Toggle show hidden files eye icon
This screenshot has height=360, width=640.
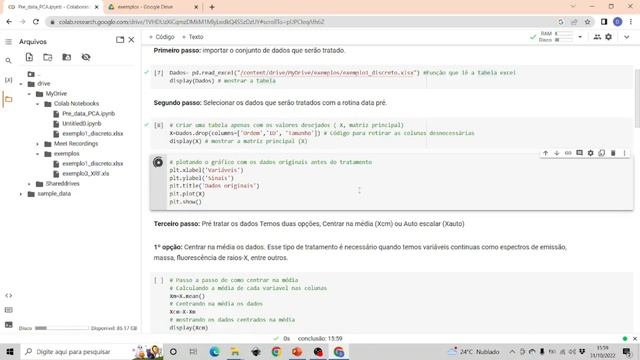click(86, 57)
